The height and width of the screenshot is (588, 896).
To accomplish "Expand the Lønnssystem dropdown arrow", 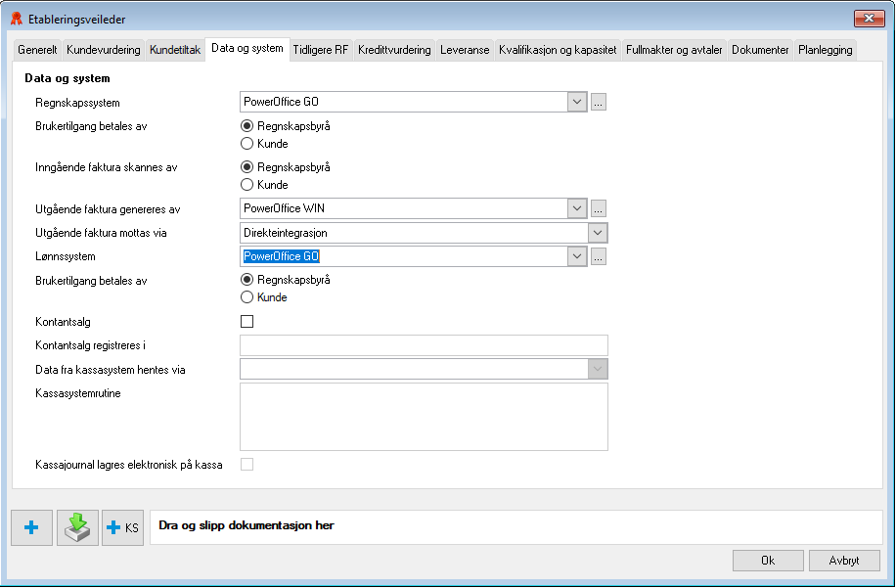I will coord(577,256).
